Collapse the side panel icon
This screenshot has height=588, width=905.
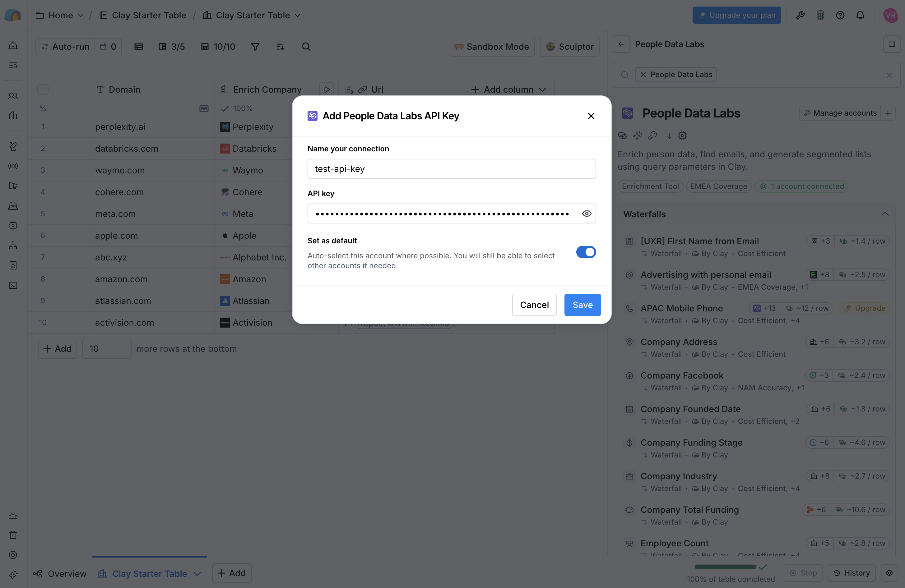tap(891, 44)
